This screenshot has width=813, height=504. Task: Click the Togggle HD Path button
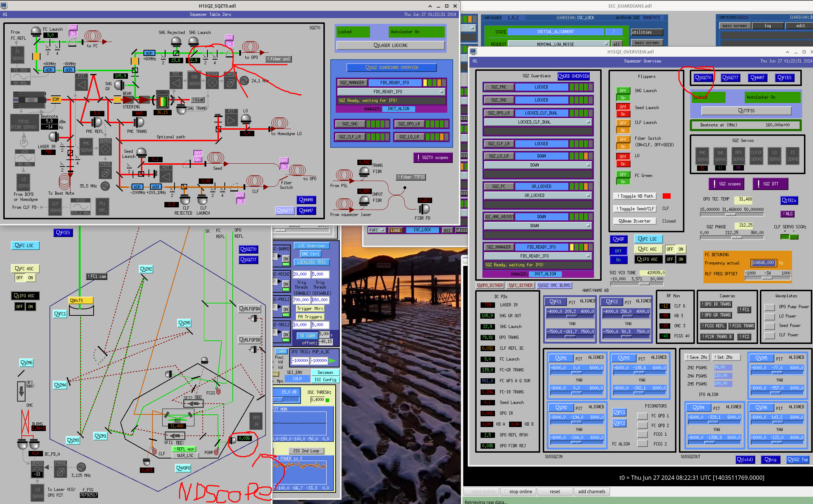(x=635, y=196)
